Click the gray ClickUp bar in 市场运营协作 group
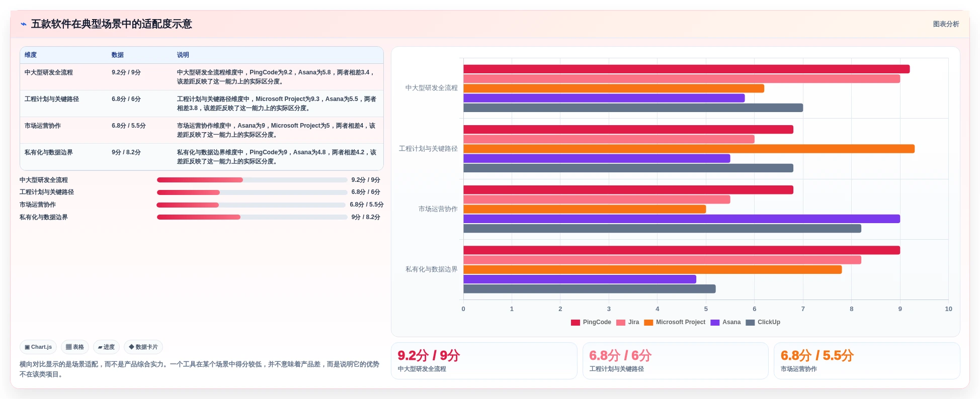This screenshot has height=399, width=980. 662,229
